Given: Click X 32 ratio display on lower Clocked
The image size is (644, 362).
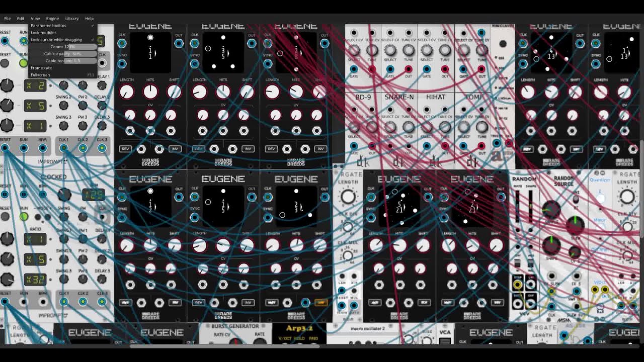Looking at the screenshot, I should [35, 280].
